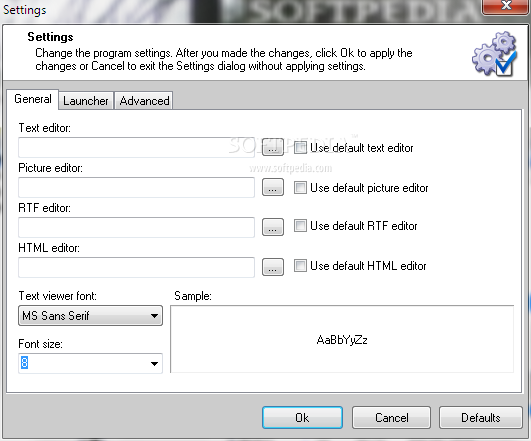Viewport: 531px width, 441px height.
Task: Open the Advanced tab
Action: tap(144, 101)
